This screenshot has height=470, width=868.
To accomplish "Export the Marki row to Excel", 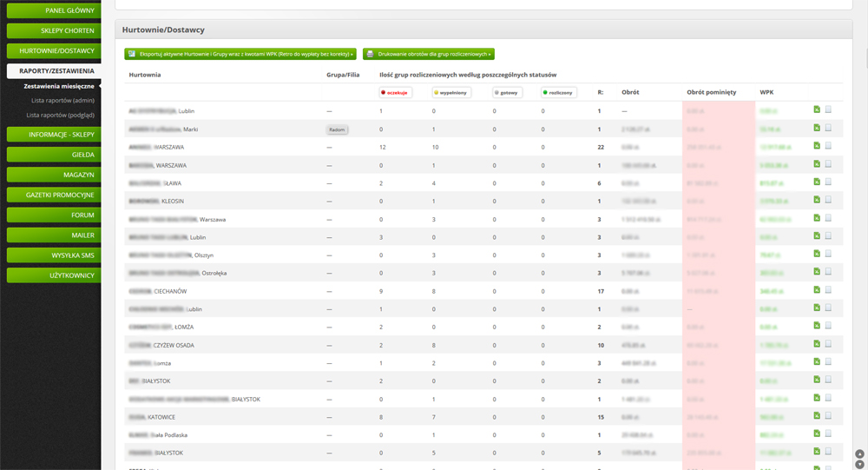I will (x=817, y=129).
